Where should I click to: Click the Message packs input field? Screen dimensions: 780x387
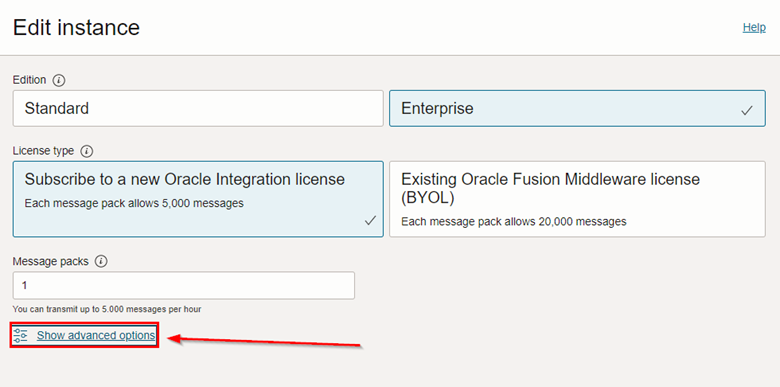click(184, 286)
